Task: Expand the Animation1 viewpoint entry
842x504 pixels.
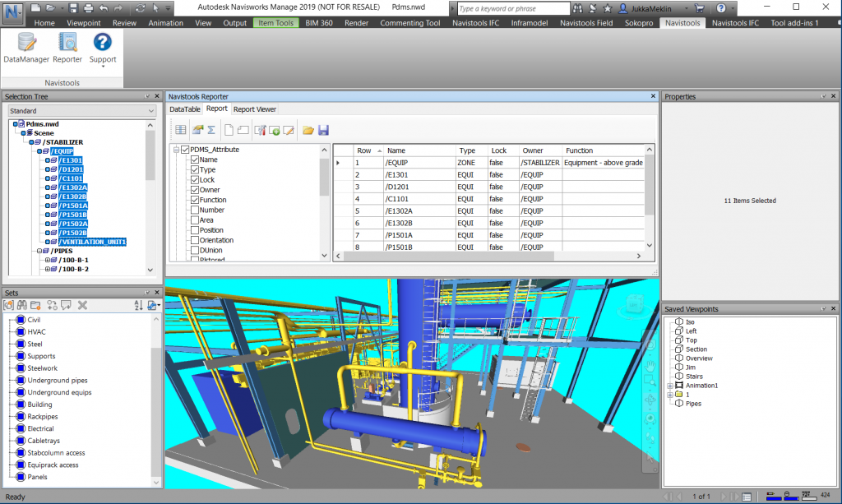Action: pyautogui.click(x=672, y=385)
